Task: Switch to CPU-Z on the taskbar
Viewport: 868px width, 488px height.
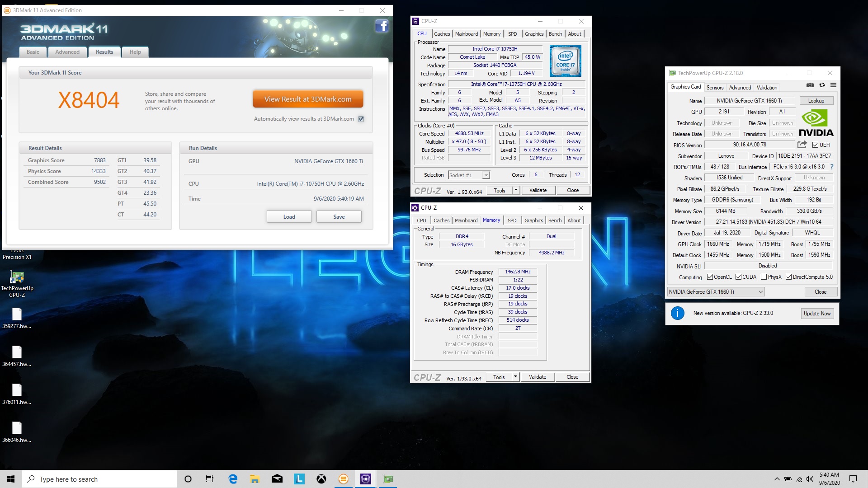Action: tap(366, 479)
